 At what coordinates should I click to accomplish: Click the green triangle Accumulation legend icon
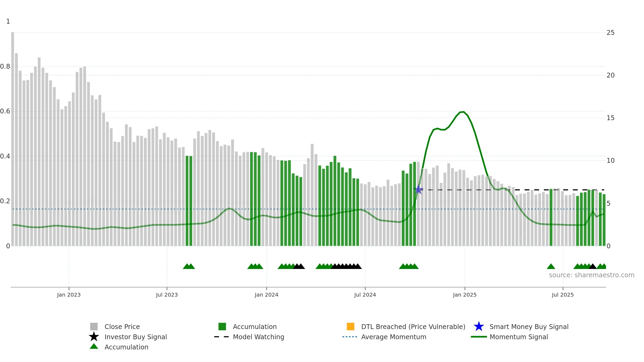94,346
